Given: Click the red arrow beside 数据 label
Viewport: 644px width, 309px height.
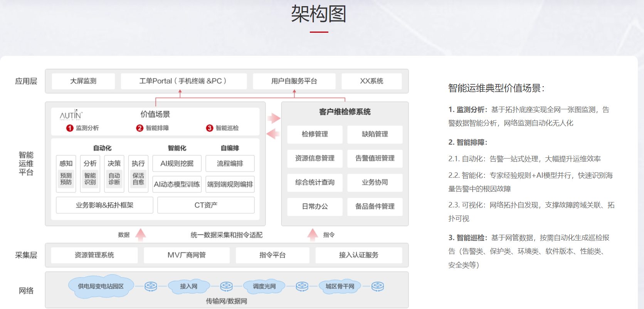Looking at the screenshot, I should point(141,234).
